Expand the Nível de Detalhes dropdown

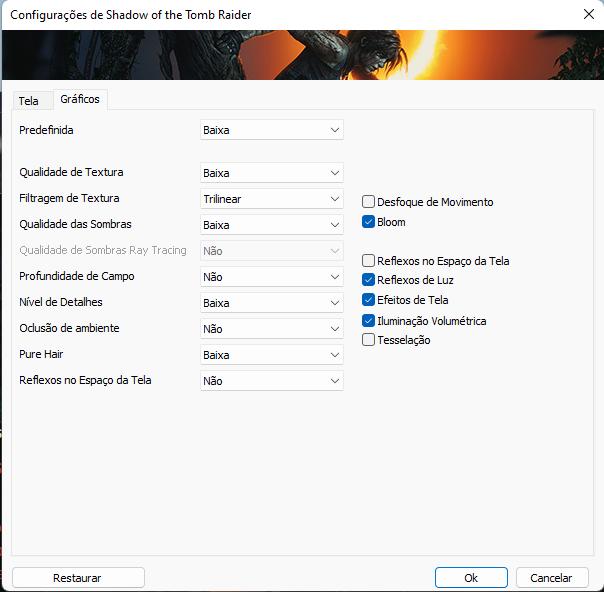pyautogui.click(x=271, y=303)
